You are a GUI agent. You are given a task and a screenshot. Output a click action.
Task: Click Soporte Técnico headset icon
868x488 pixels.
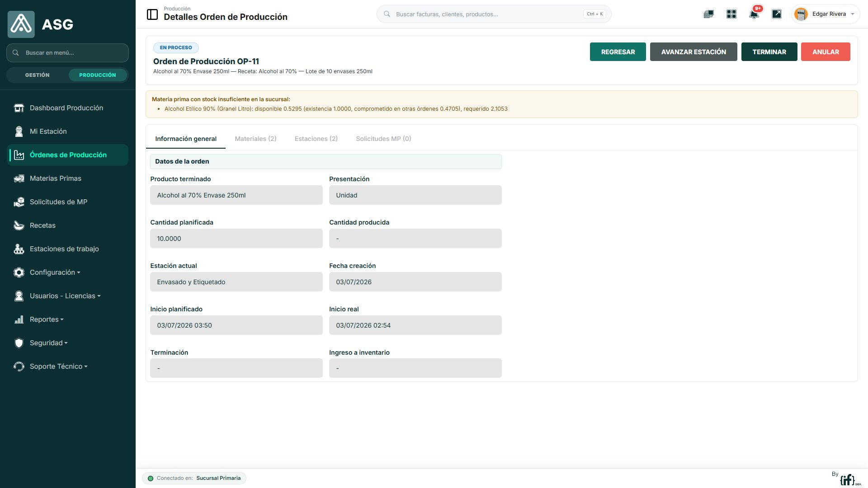pos(19,366)
